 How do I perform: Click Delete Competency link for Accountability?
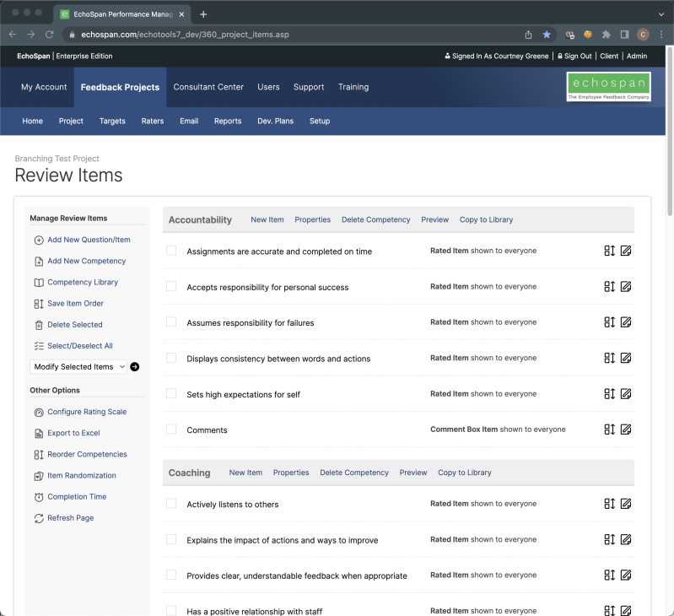[x=375, y=219]
